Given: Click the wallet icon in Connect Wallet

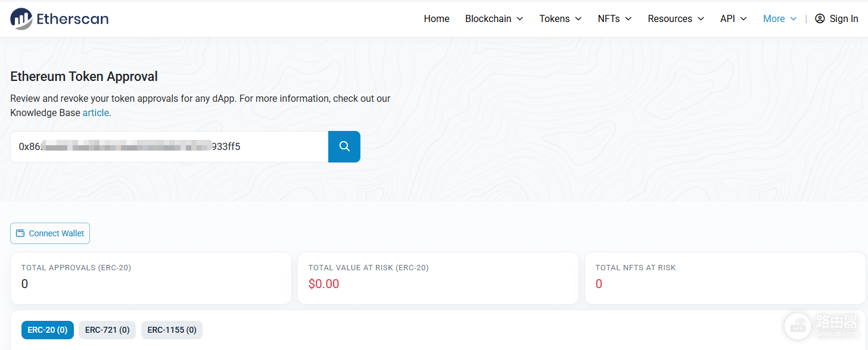Looking at the screenshot, I should (x=20, y=233).
